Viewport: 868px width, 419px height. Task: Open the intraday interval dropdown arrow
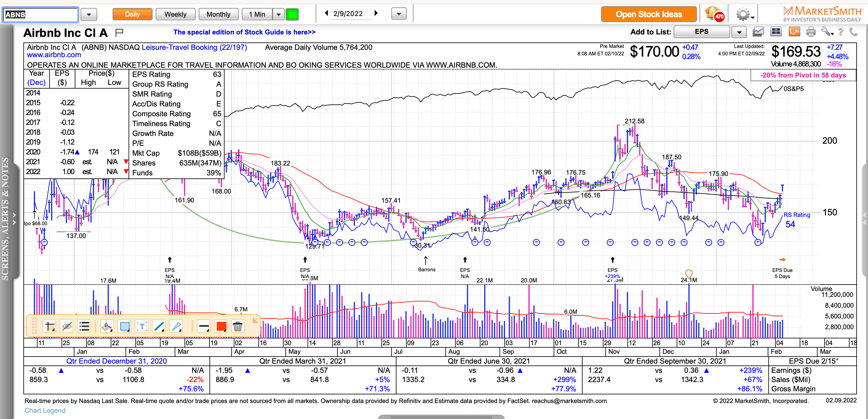click(278, 14)
